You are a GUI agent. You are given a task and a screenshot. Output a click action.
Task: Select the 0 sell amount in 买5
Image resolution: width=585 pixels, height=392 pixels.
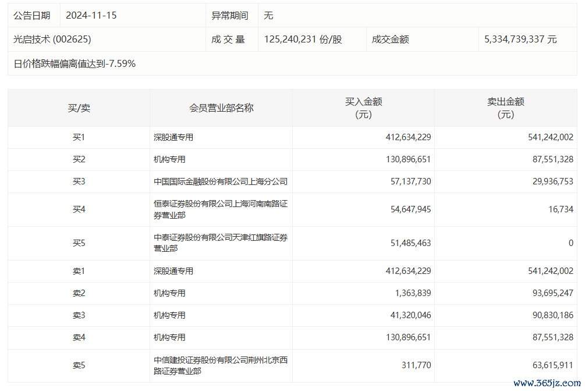[x=571, y=243]
